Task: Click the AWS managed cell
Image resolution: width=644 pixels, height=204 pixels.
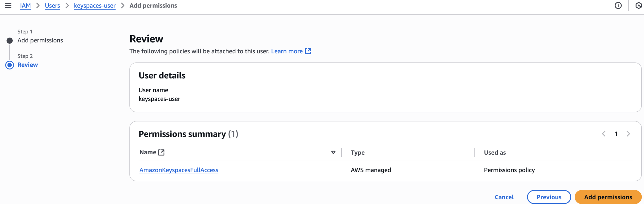Action: coord(371,170)
